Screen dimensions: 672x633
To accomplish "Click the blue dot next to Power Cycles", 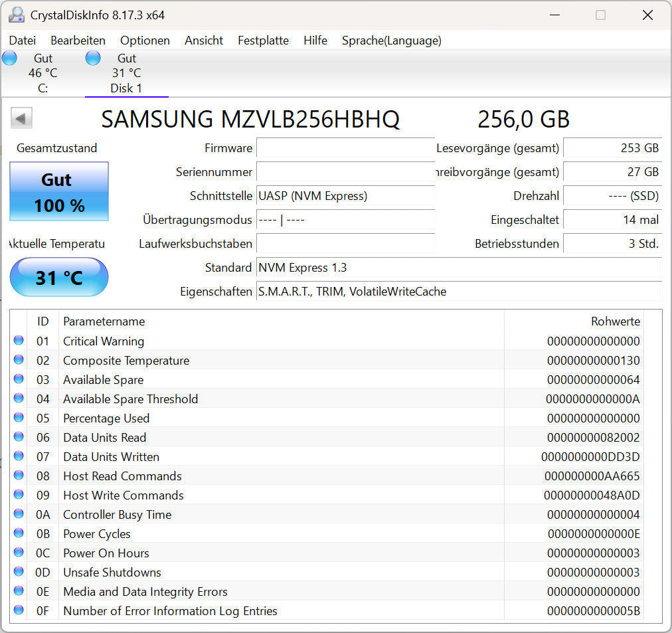I will [19, 533].
